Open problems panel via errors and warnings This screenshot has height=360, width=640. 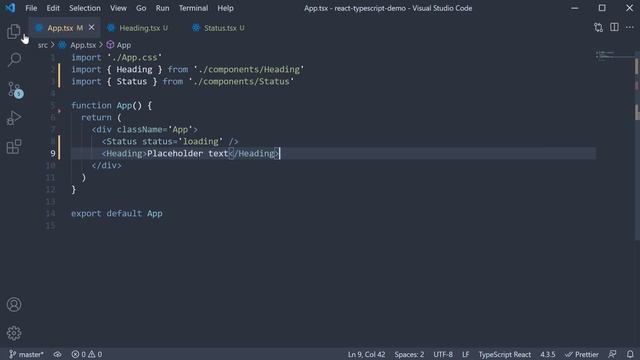pos(87,354)
